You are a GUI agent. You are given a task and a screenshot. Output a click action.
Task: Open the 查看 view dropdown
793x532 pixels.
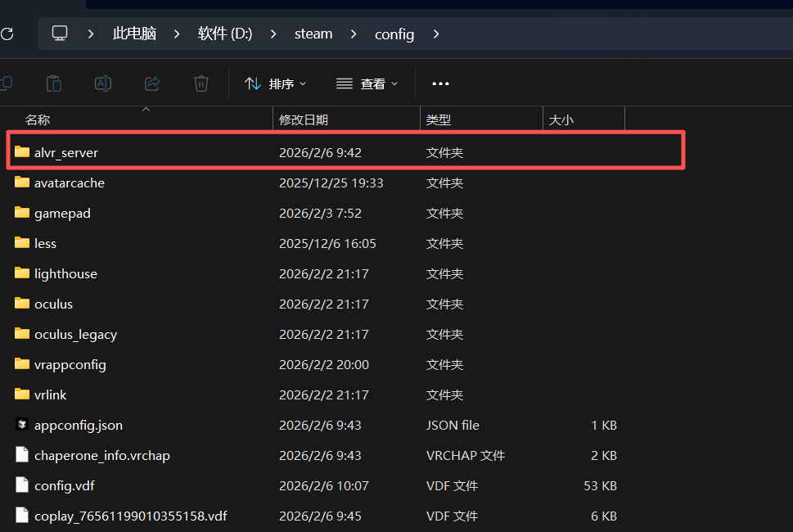[367, 83]
